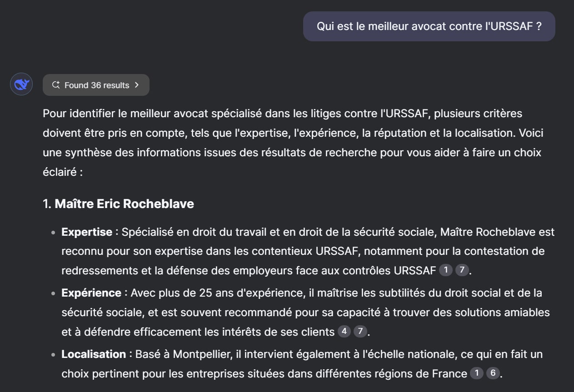Viewport: 574px width, 392px height.
Task: Open citation 6 in the Localisation bullet
Action: pyautogui.click(x=493, y=373)
